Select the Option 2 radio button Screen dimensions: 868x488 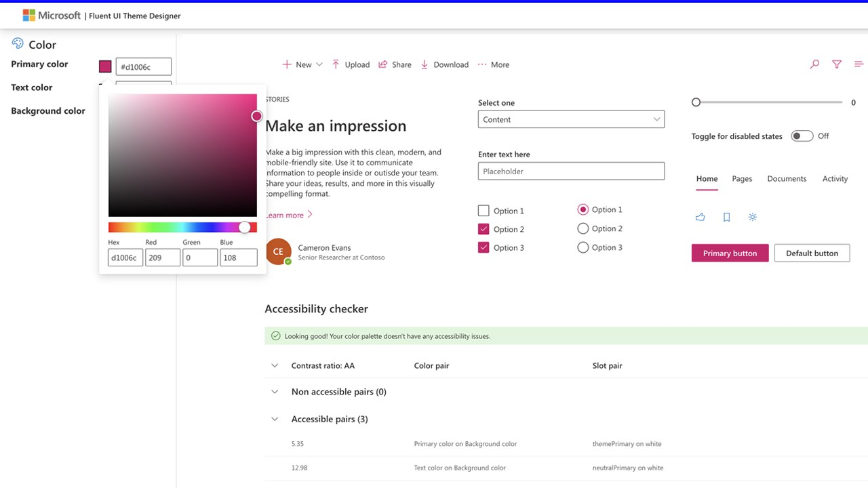point(583,228)
